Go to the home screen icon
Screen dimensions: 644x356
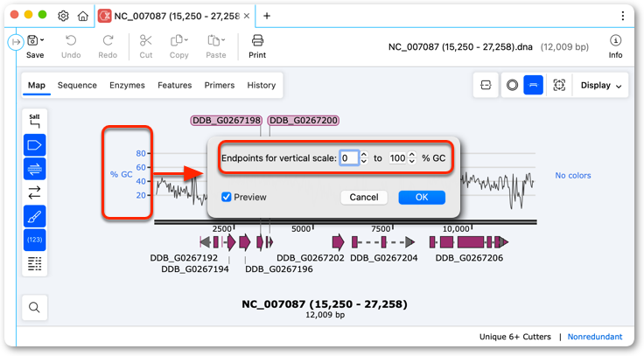(83, 16)
